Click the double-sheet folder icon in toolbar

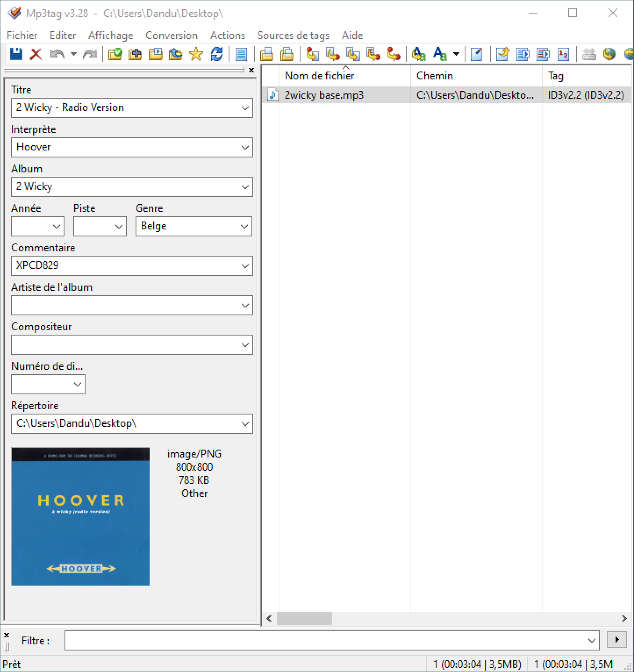pyautogui.click(x=287, y=54)
